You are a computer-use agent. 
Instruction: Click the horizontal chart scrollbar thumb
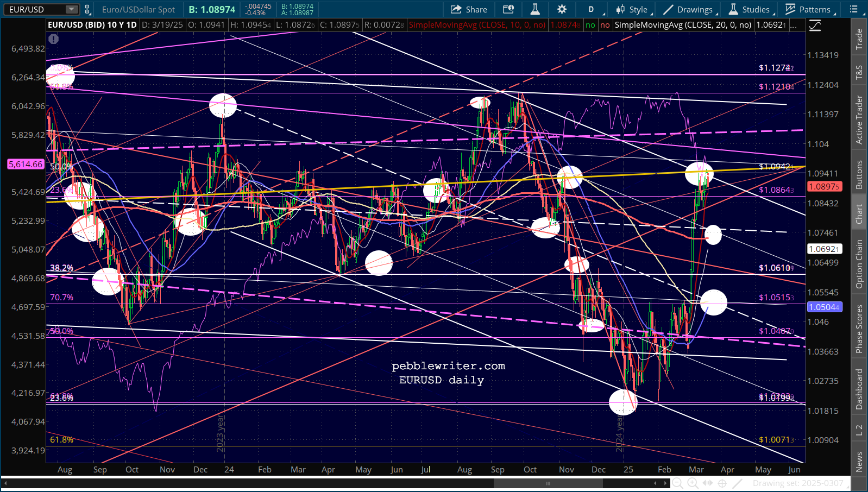(x=548, y=483)
